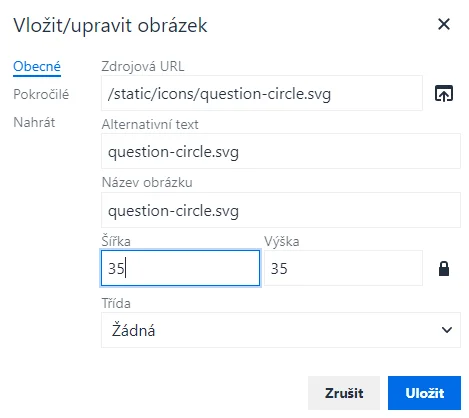Screen dimensions: 469x418
Task: Click the chevron arrow of Třída select
Action: 447,330
